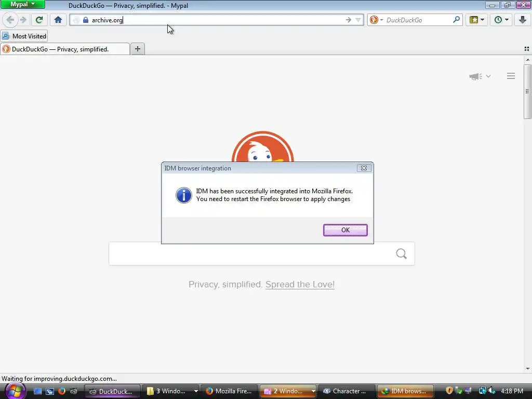The image size is (532, 399).
Task: Open the 2 Windo... taskbar group
Action: 288,391
